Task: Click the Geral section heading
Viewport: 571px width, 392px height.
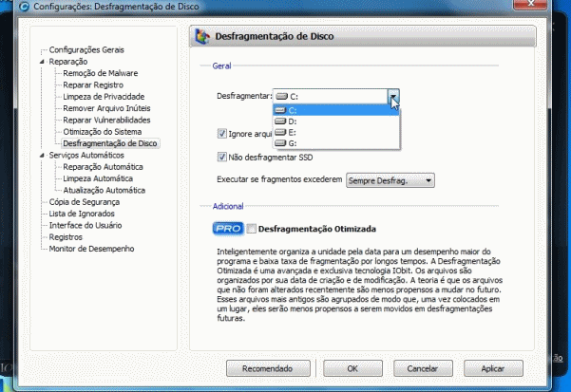Action: pos(221,65)
